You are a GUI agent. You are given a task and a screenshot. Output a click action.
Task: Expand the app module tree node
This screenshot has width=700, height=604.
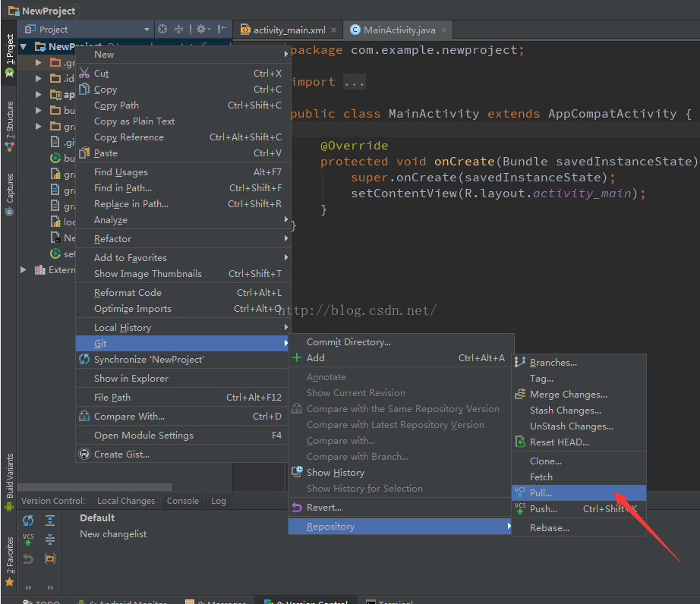click(x=39, y=95)
